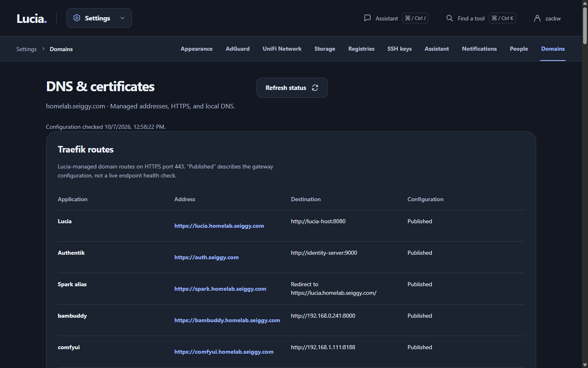Open the lucia.homelab.seiggy.com link
The width and height of the screenshot is (588, 368).
coord(219,226)
